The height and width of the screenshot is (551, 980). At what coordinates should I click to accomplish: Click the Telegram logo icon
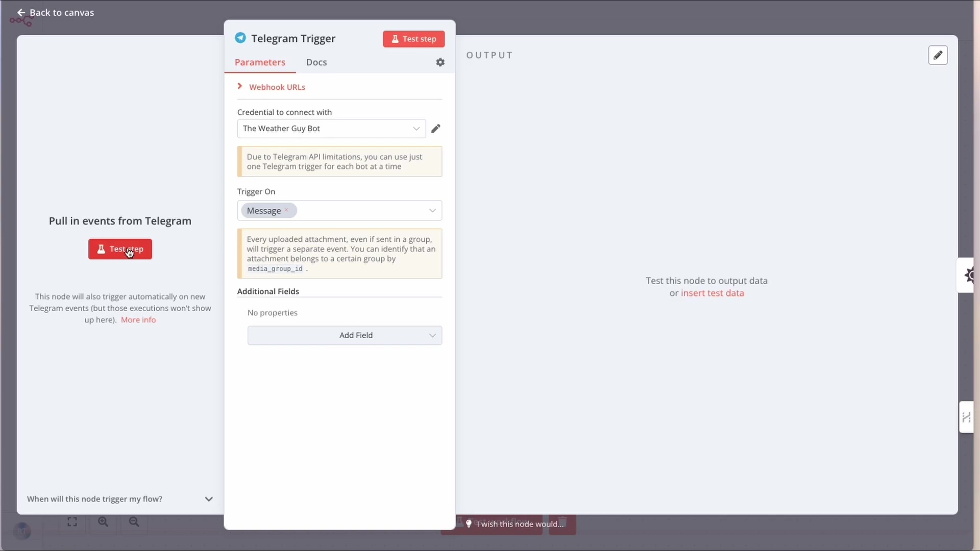(240, 38)
